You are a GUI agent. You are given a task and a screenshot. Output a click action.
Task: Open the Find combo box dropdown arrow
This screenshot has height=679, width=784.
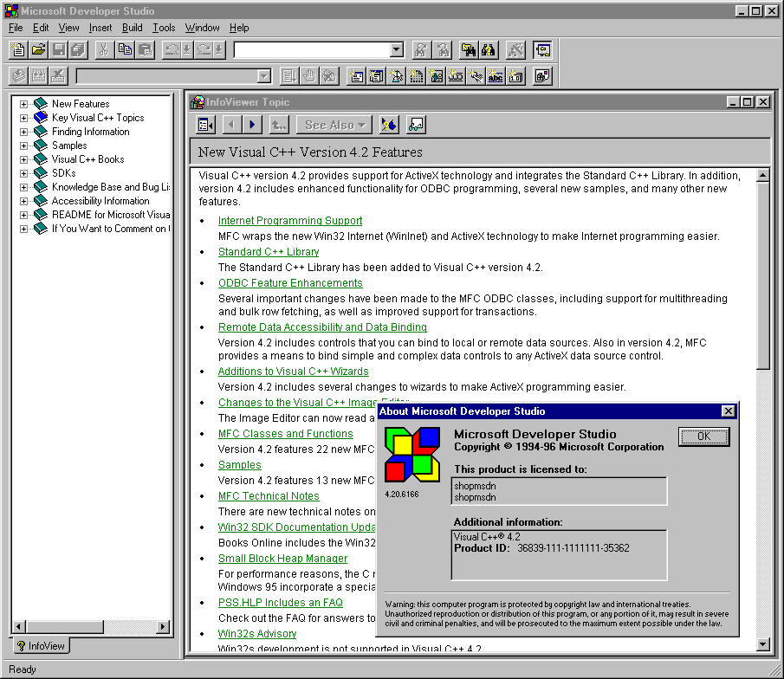[x=397, y=50]
